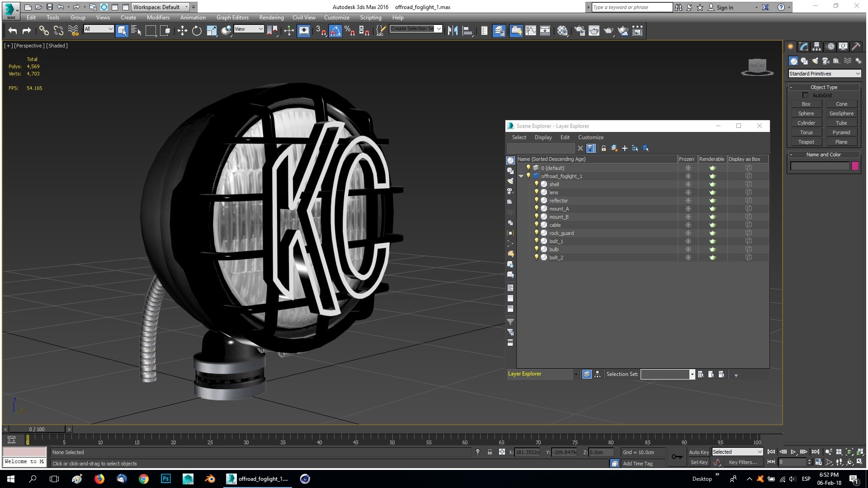Enable the AutoGrid checkbox
868x488 pixels.
point(805,95)
